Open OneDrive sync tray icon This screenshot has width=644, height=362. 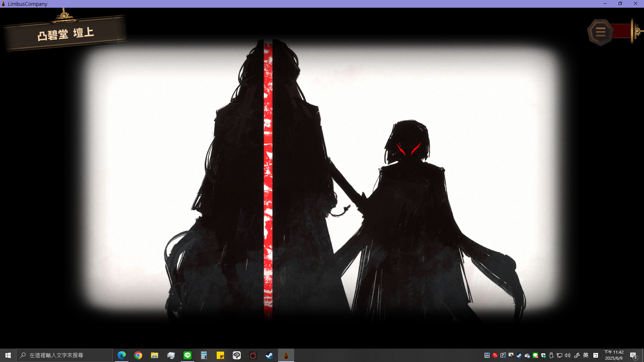(527, 355)
